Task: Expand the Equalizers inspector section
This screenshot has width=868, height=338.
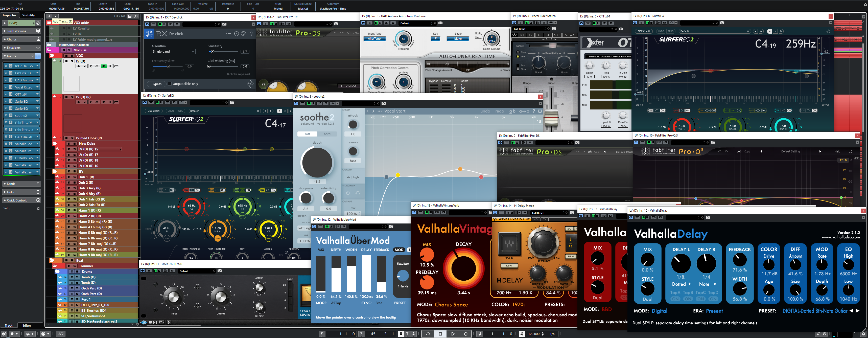Action: coord(14,48)
